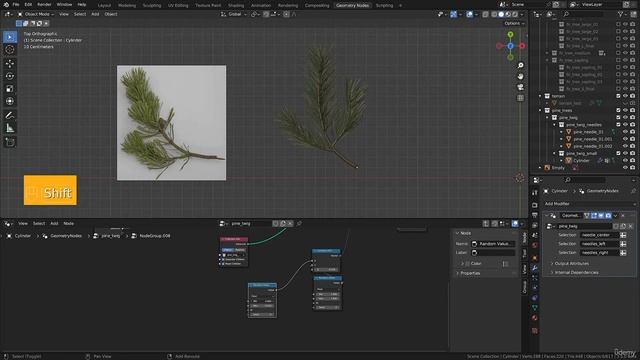Open the Object Mode dropdown

click(x=36, y=14)
